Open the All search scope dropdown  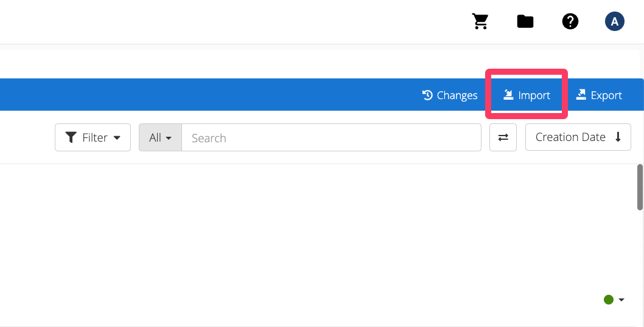point(160,137)
